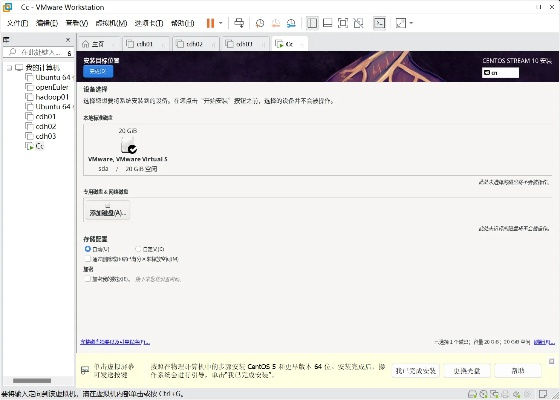560x400 pixels.
Task: Pause the virtual machine with the orange button
Action: pos(210,23)
